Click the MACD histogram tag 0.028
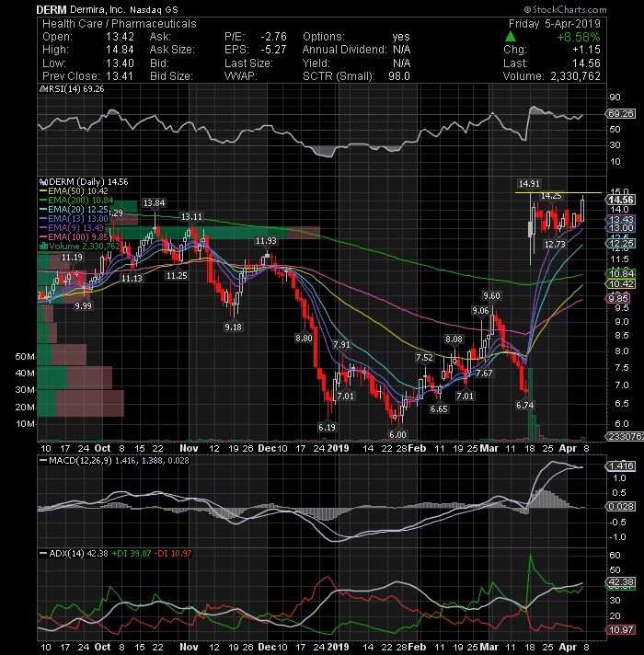The image size is (644, 655). (x=621, y=506)
